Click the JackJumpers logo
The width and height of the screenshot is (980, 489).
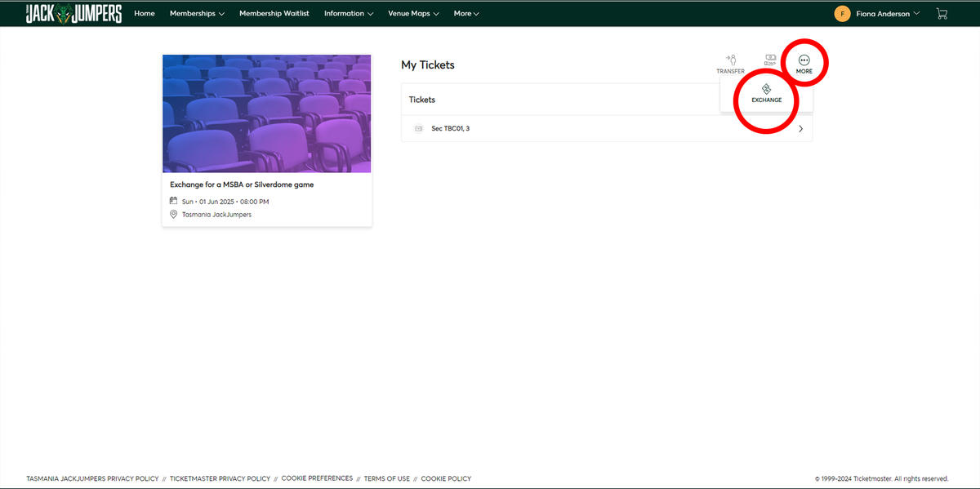(x=73, y=13)
